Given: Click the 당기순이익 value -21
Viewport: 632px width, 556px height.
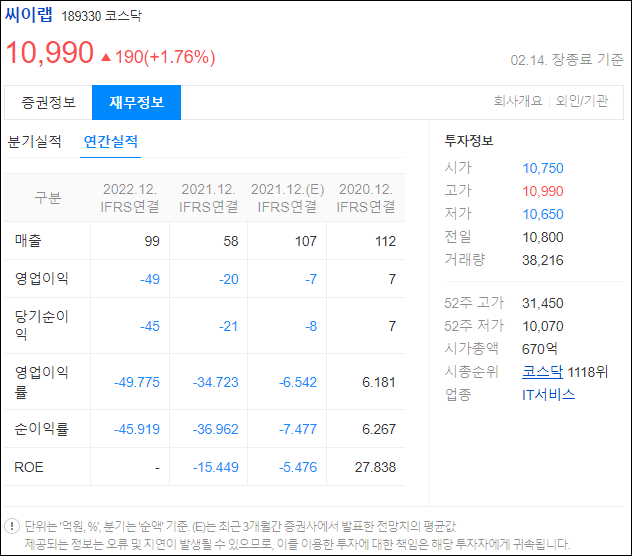Looking at the screenshot, I should (228, 326).
